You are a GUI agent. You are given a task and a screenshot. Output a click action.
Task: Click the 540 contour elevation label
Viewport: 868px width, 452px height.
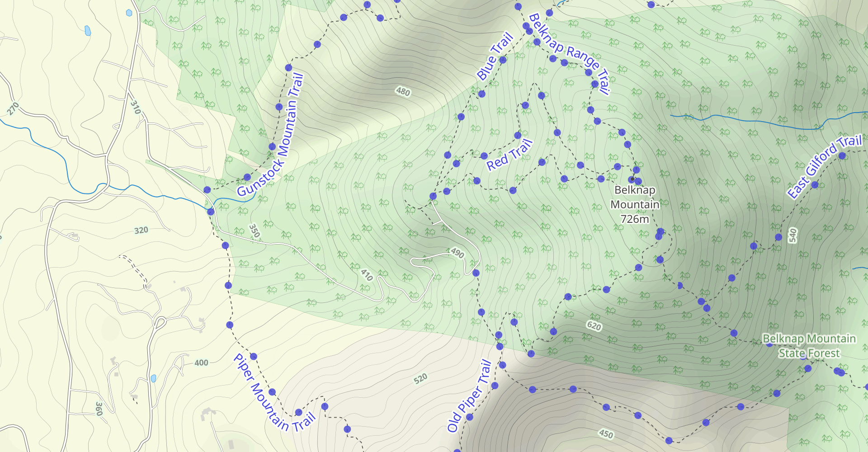(x=793, y=235)
